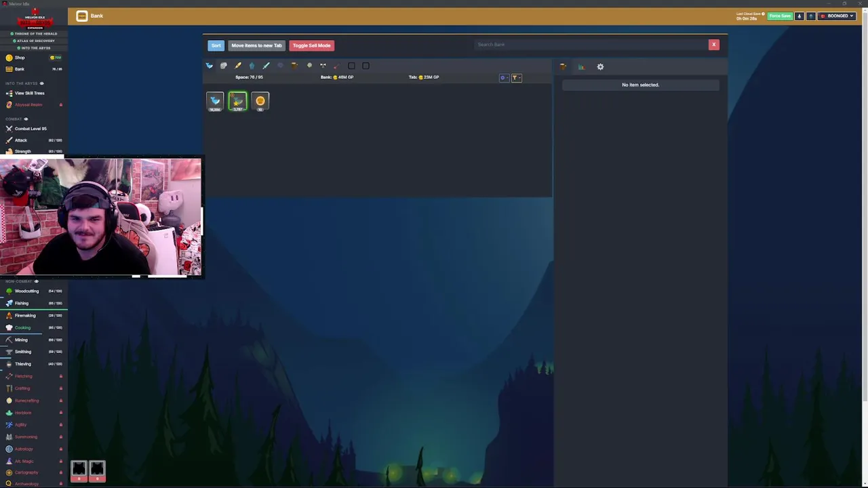Switch to the tenth bank tab, red item
Image resolution: width=868 pixels, height=488 pixels.
point(337,66)
